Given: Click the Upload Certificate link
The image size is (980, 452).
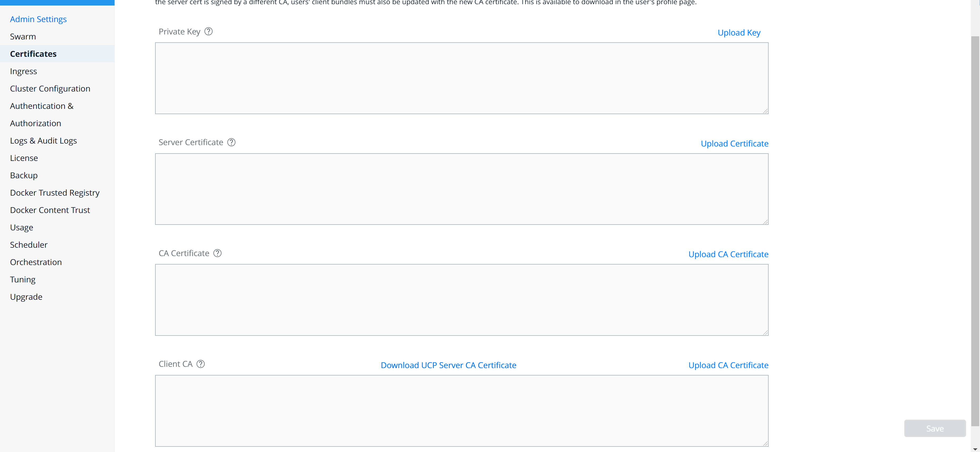Looking at the screenshot, I should 734,144.
